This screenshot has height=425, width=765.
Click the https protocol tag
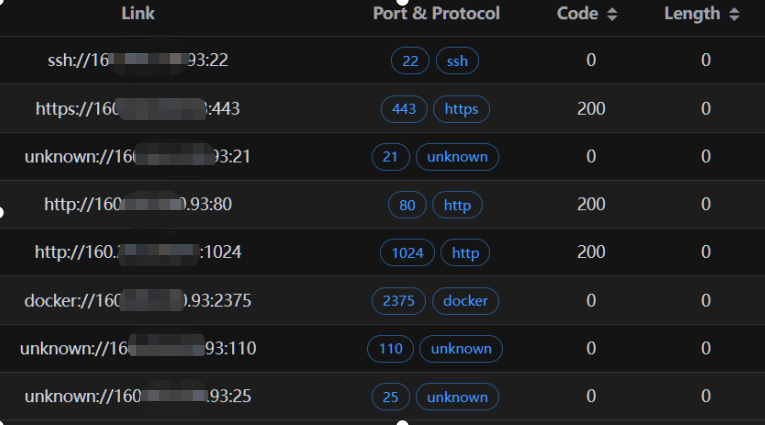click(461, 109)
